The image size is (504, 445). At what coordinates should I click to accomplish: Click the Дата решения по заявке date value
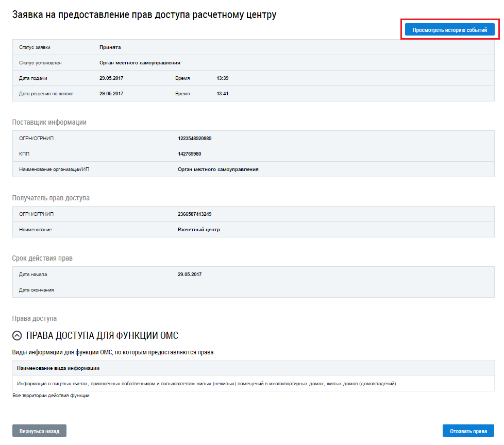point(111,94)
